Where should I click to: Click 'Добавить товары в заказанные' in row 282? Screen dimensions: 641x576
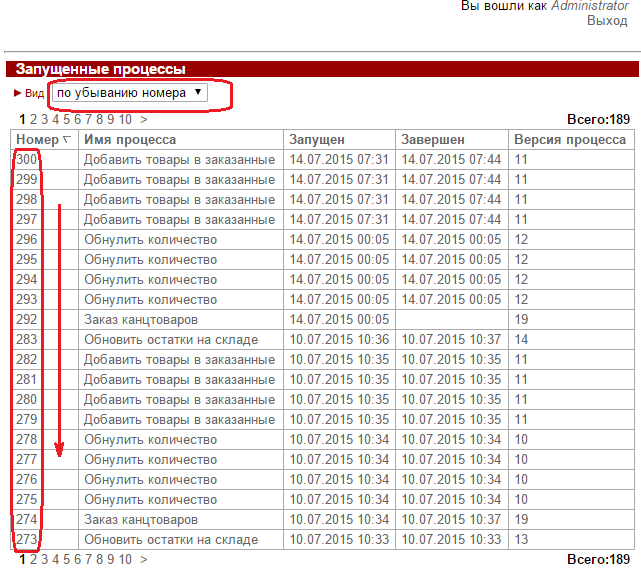tap(179, 360)
